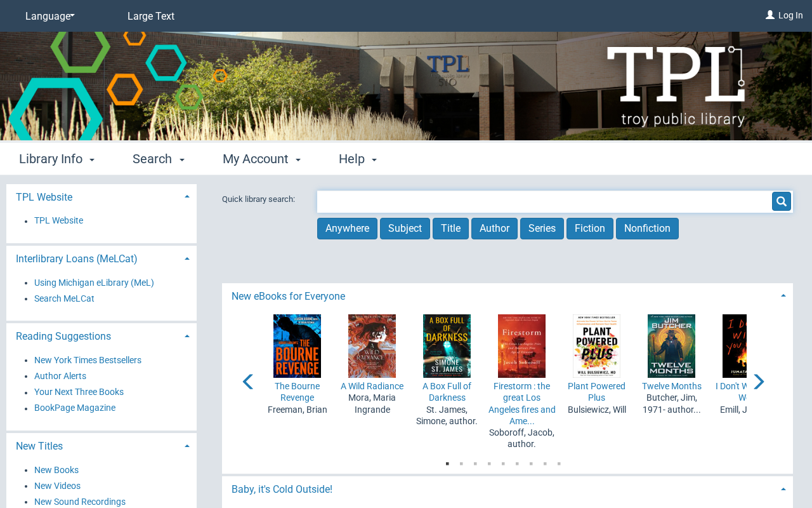Expand the Help menu

[x=358, y=159]
